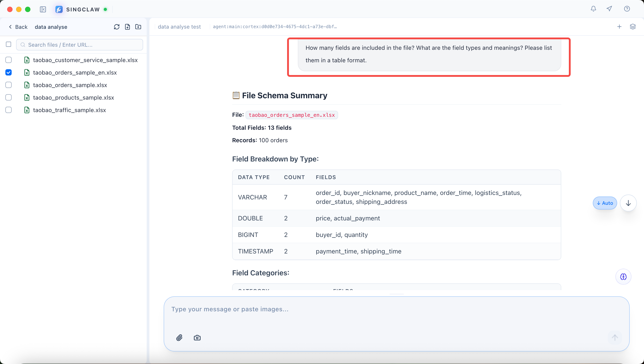Click the new folder icon
The width and height of the screenshot is (644, 364).
138,27
